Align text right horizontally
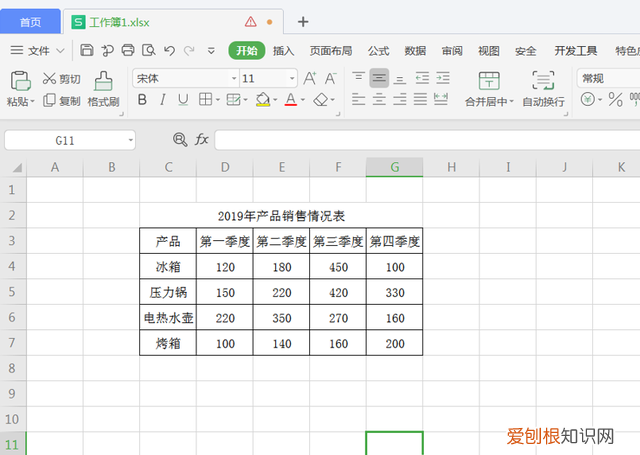Screen dimensions: 640x455 400,99
